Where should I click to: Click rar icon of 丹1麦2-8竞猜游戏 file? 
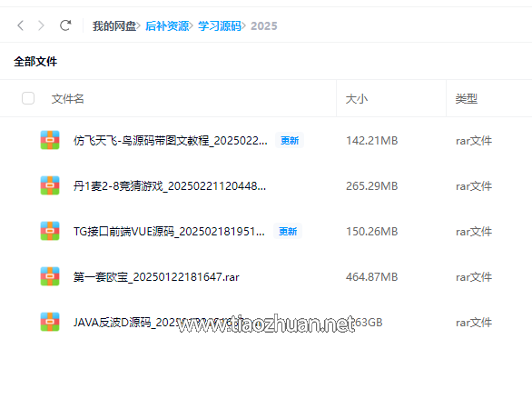50,185
